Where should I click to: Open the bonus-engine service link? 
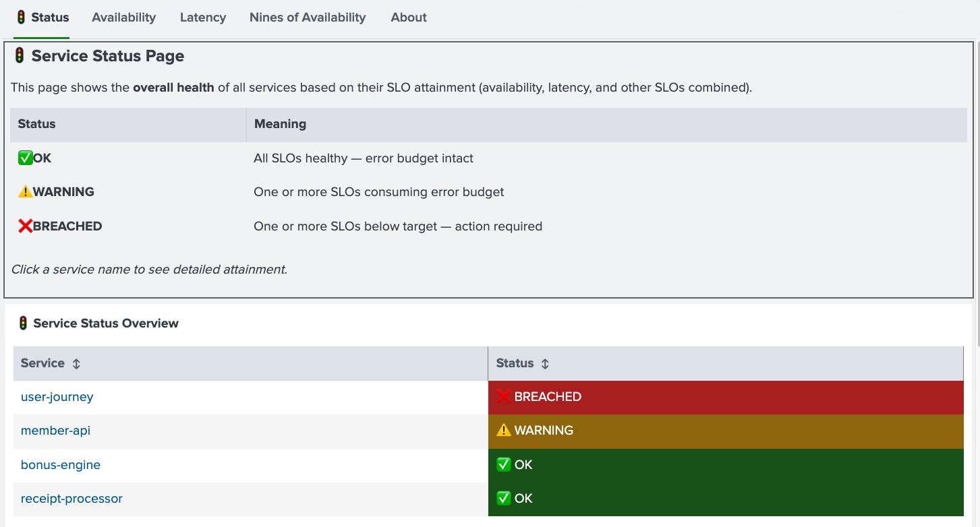point(61,465)
